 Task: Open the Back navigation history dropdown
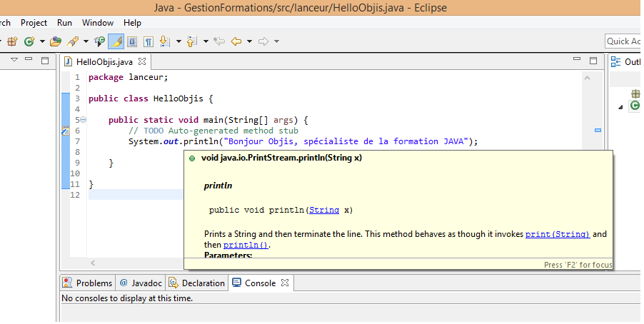tap(249, 41)
